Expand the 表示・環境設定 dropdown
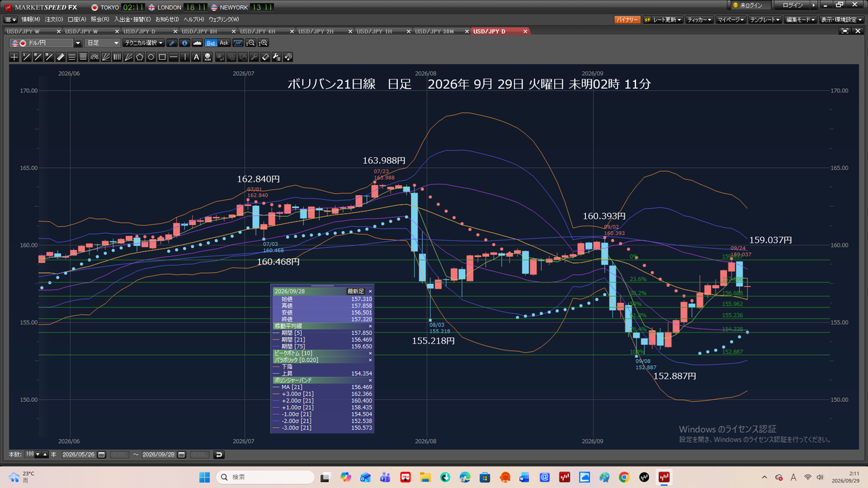The width and height of the screenshot is (868, 488). (841, 20)
